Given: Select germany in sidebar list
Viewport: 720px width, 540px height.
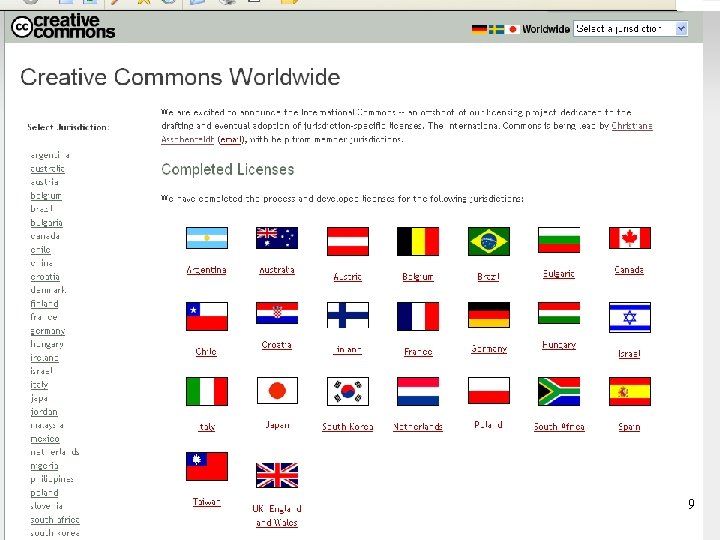Looking at the screenshot, I should coord(48,331).
